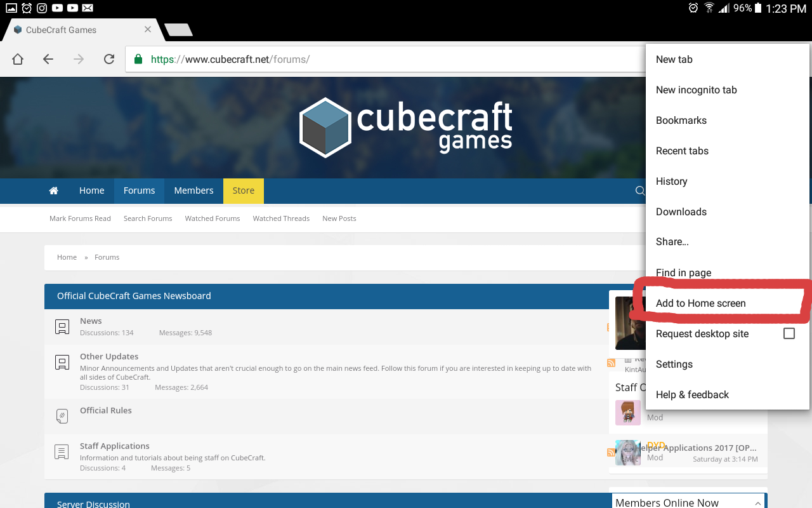This screenshot has height=508, width=812.
Task: Tap the battery icon in status bar
Action: (x=758, y=8)
